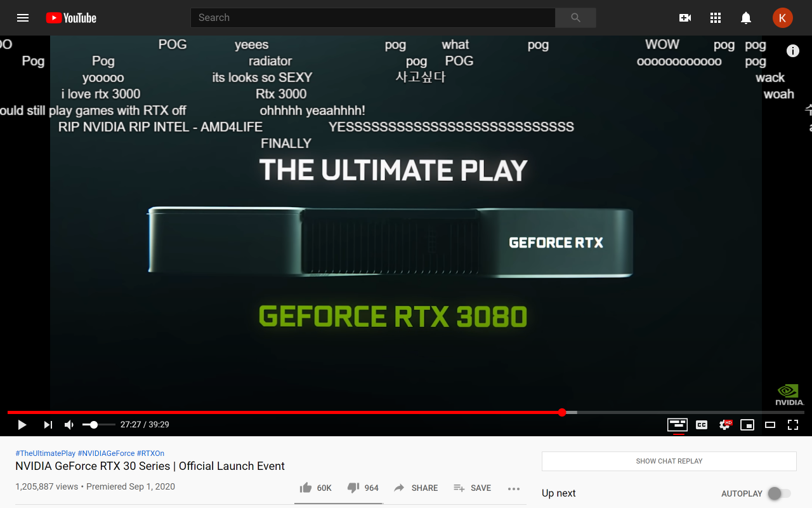The width and height of the screenshot is (812, 508).
Task: Show video info card icon
Action: click(793, 51)
